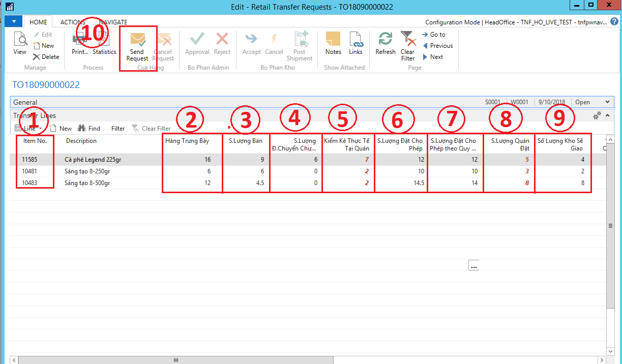Click Filter in the Transfer Lines toolbar
The image size is (622, 364).
pos(118,129)
